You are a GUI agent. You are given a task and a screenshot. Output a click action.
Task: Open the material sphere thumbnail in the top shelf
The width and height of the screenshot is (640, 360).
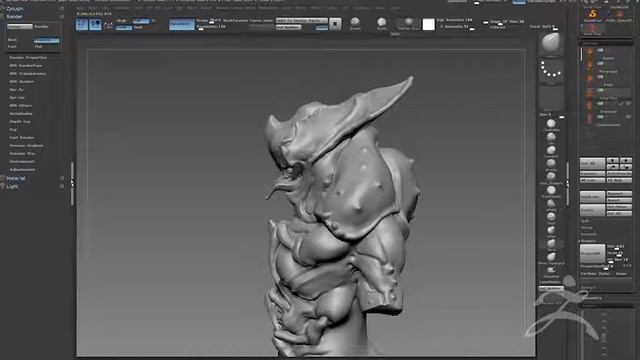(408, 23)
